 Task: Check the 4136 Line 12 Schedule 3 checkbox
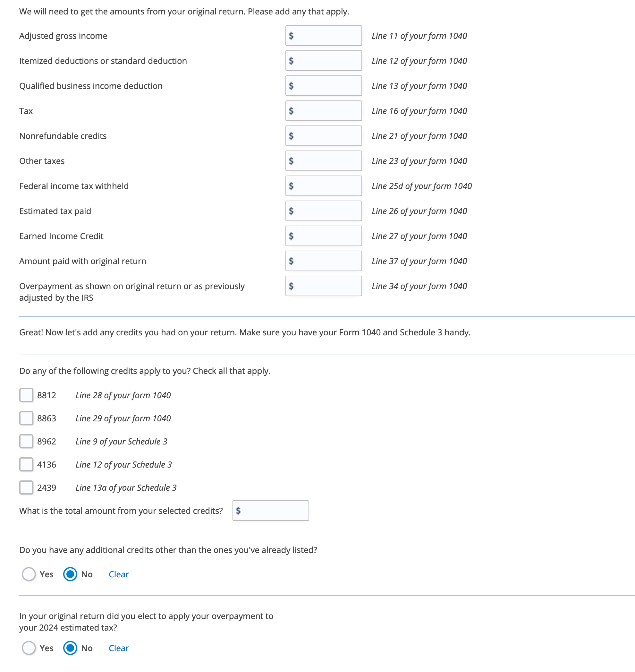click(27, 464)
